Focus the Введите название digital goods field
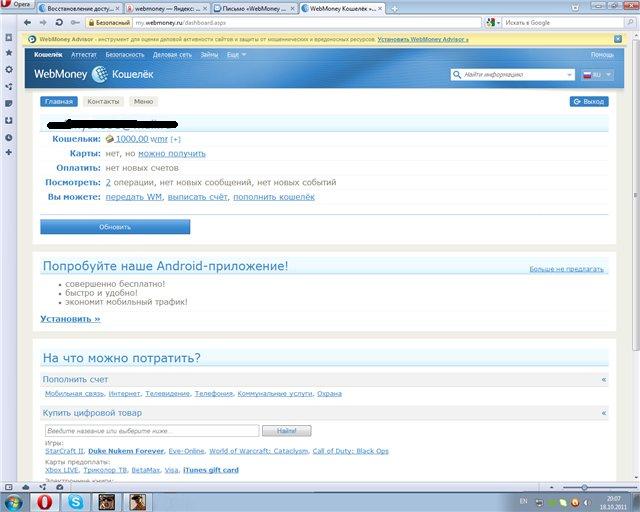The image size is (640, 512). pyautogui.click(x=152, y=431)
